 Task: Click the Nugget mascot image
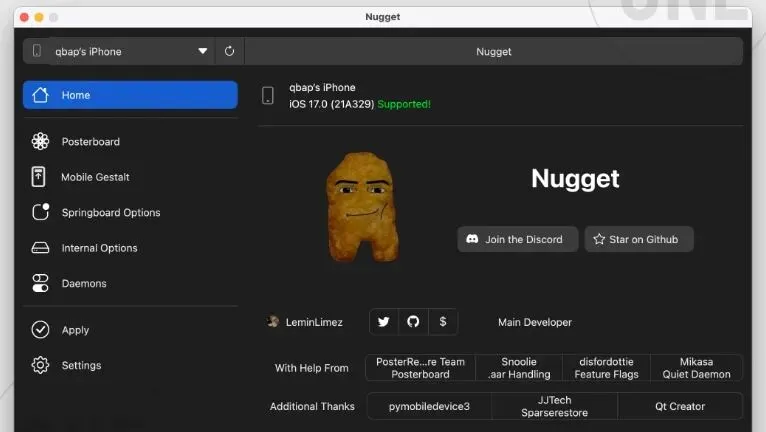tap(362, 207)
